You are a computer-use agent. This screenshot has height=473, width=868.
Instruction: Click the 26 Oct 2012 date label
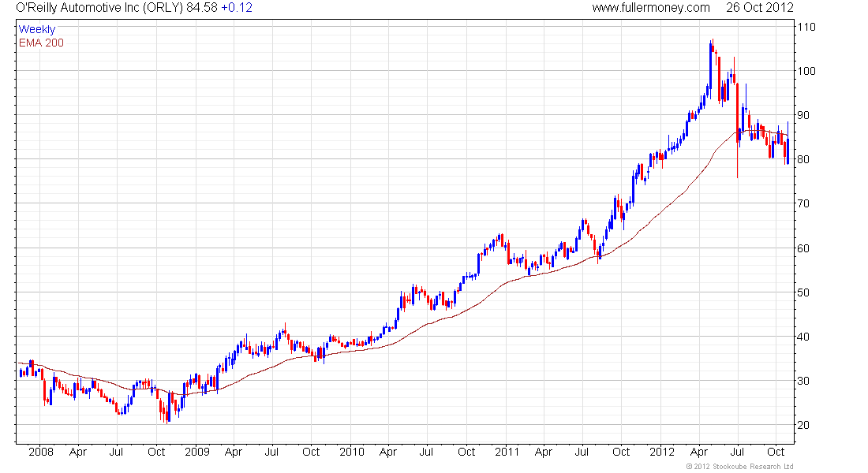[759, 8]
